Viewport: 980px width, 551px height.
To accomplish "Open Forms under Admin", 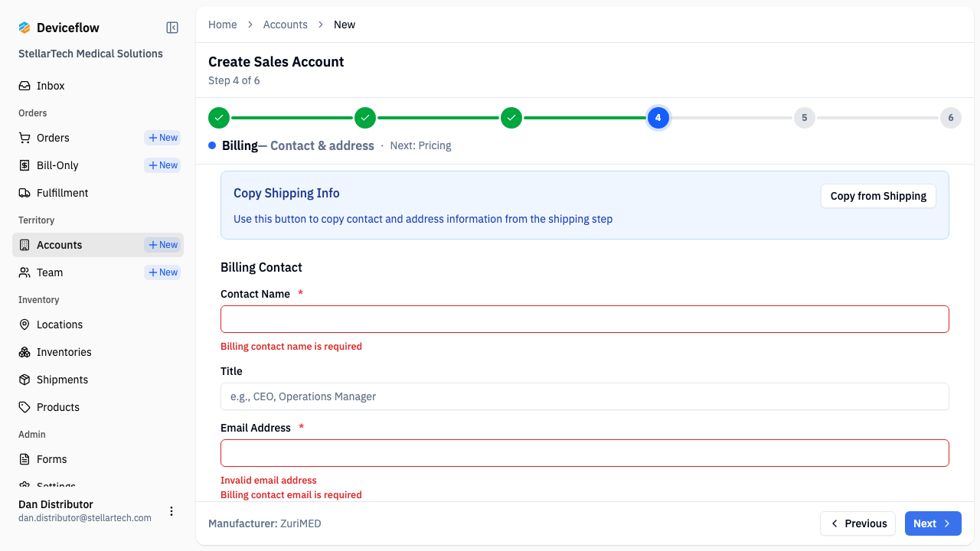I will pos(53,458).
